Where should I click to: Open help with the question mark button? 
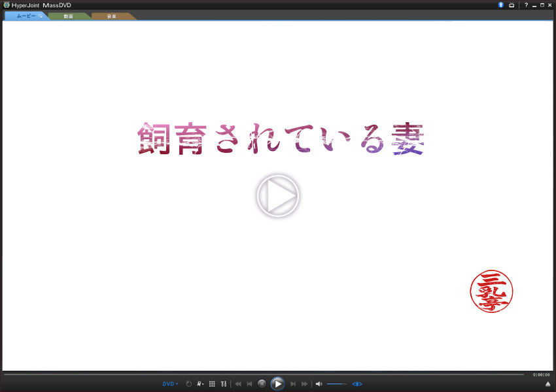point(526,5)
